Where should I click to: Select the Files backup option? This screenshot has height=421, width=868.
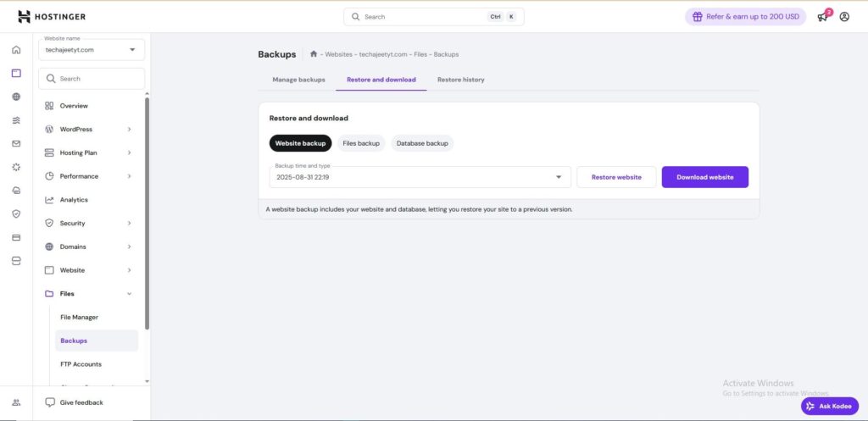point(361,143)
